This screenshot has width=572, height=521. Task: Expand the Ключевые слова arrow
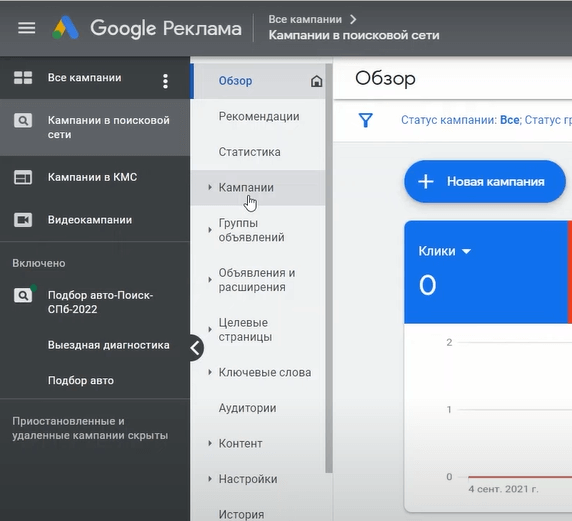point(210,372)
